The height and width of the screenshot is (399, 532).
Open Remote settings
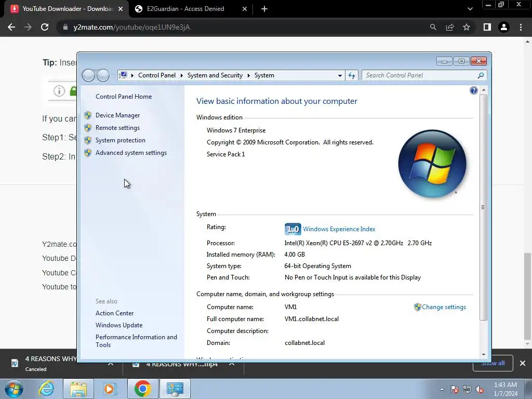click(x=118, y=128)
